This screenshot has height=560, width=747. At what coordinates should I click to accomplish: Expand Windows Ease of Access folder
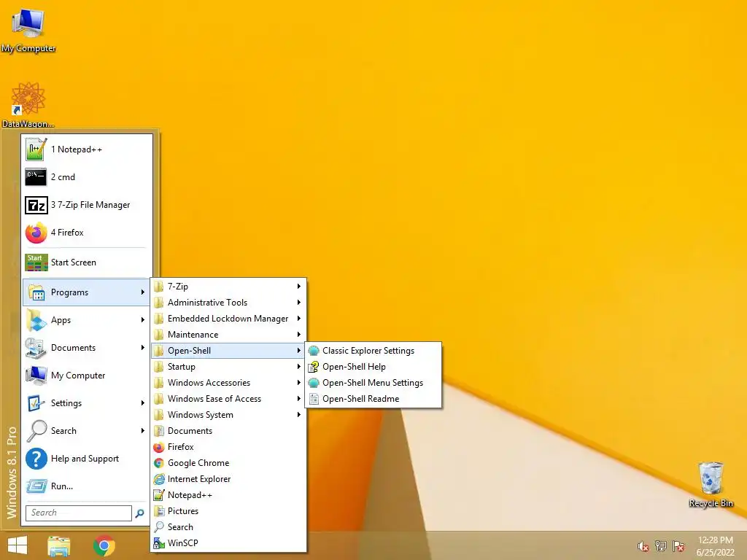[228, 399]
